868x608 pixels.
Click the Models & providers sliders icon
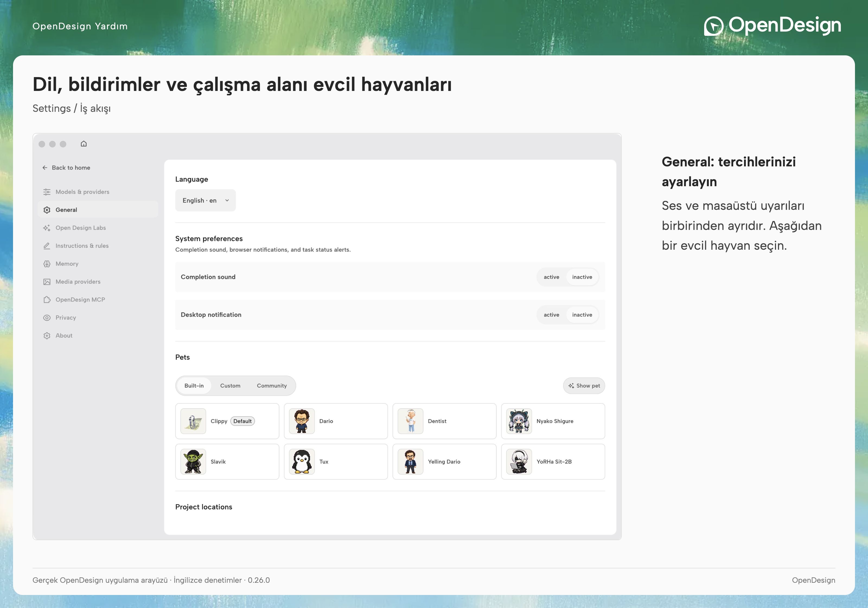pyautogui.click(x=47, y=192)
